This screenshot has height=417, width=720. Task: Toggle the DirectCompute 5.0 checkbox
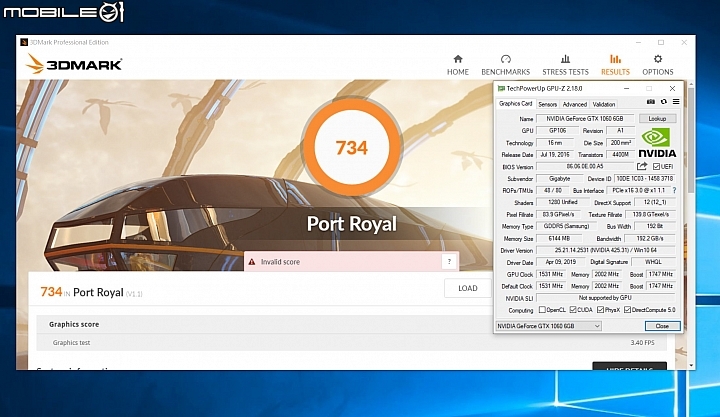[x=627, y=310]
